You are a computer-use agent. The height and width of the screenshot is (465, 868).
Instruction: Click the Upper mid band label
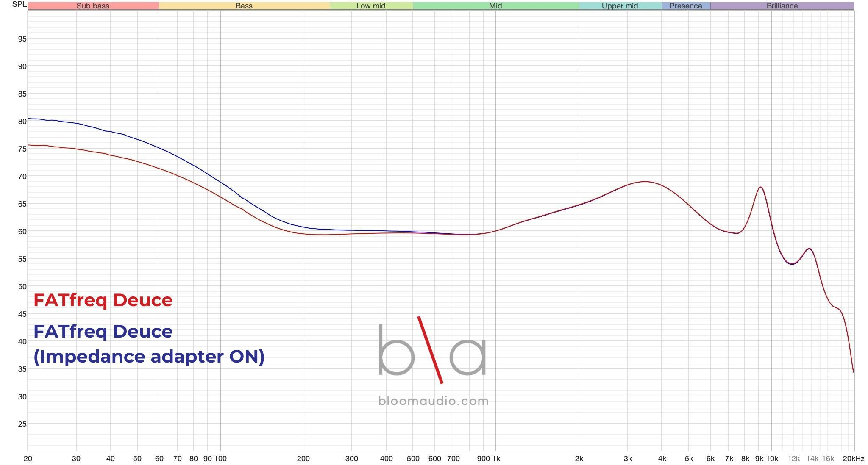(620, 6)
